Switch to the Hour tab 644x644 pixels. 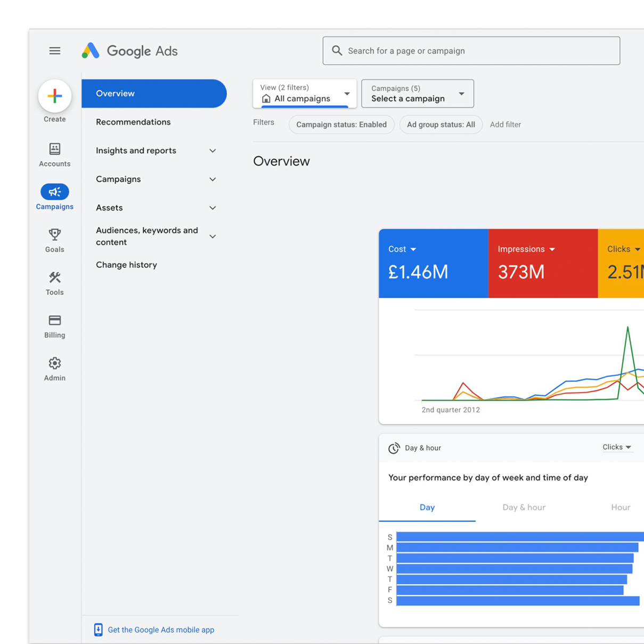621,508
